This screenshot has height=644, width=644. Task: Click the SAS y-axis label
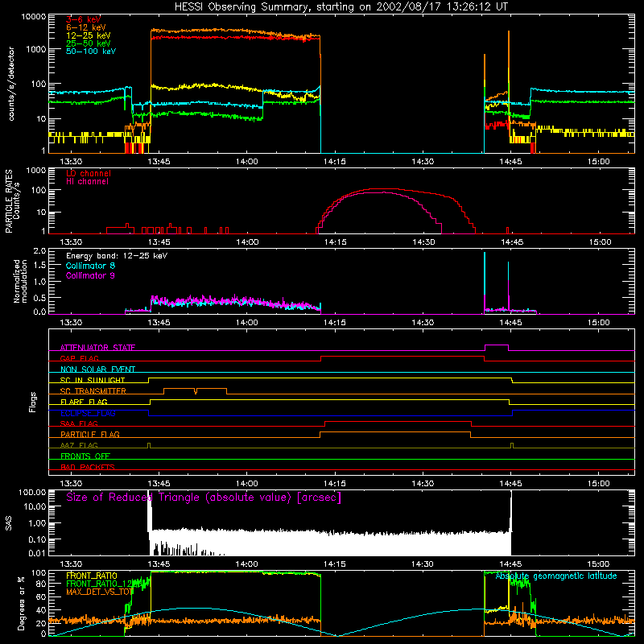(8, 523)
